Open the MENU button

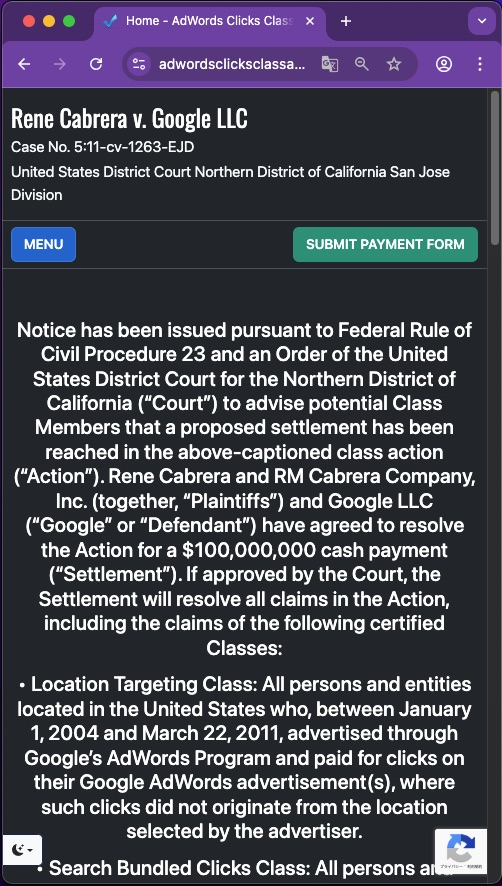pos(44,245)
